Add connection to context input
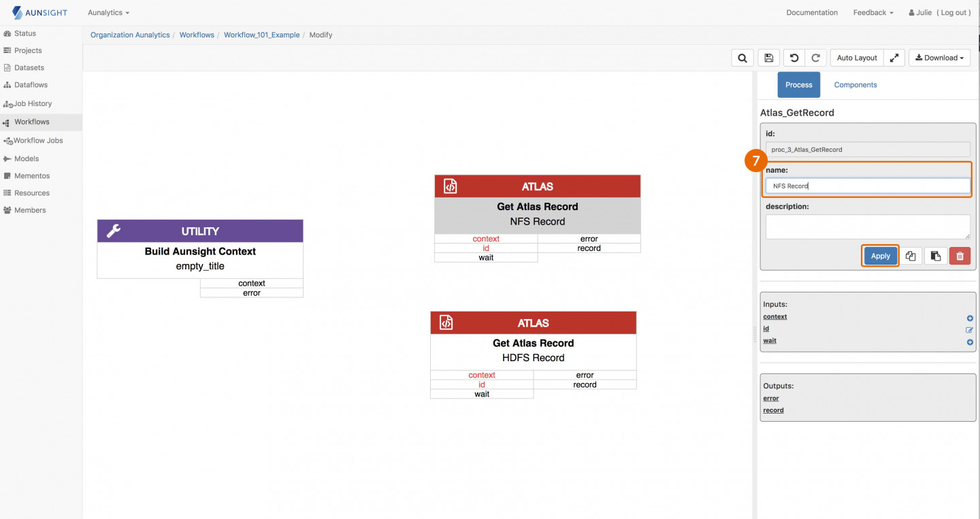Image resolution: width=980 pixels, height=519 pixels. click(970, 318)
